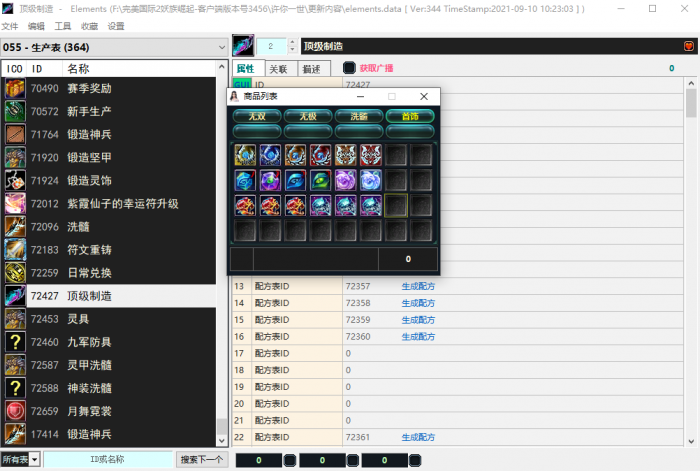Click the 无双 category button
The image size is (700, 471).
pos(257,117)
